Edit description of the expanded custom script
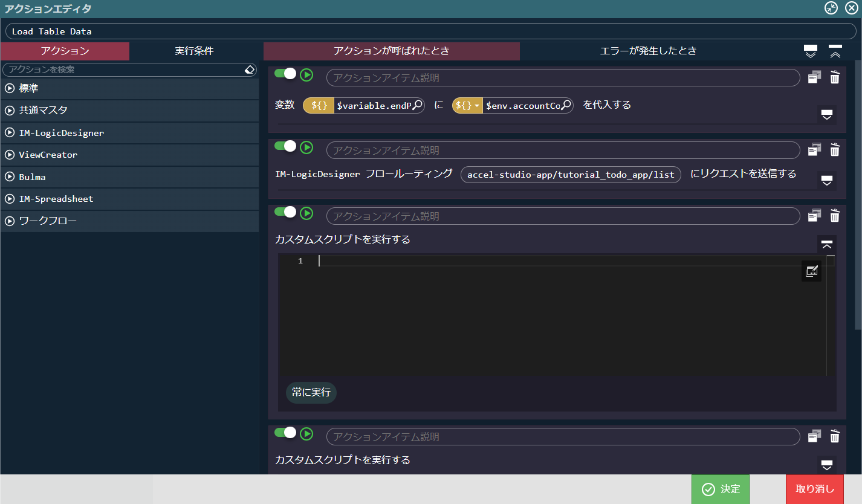Screen dimensions: 862x504 coord(563,216)
